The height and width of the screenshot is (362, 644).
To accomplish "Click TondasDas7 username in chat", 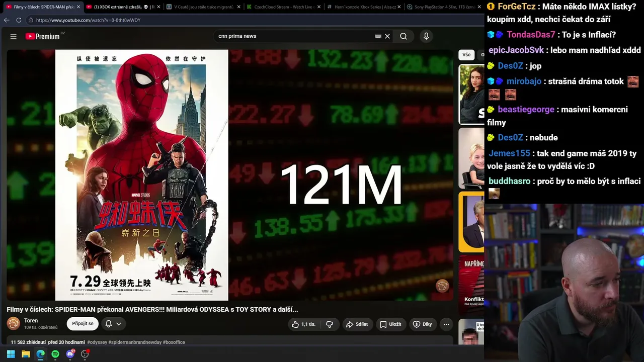I will pyautogui.click(x=531, y=35).
